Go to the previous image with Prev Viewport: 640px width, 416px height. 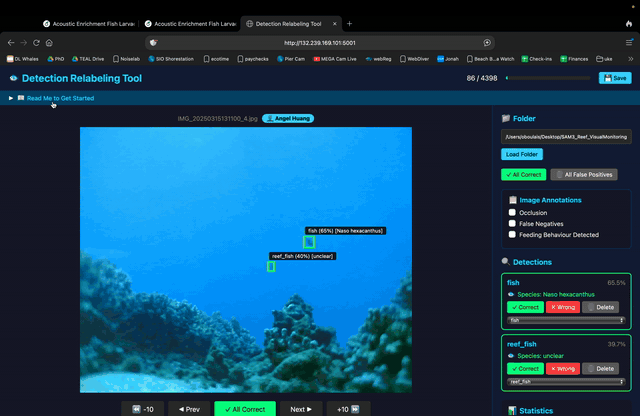[x=189, y=409]
